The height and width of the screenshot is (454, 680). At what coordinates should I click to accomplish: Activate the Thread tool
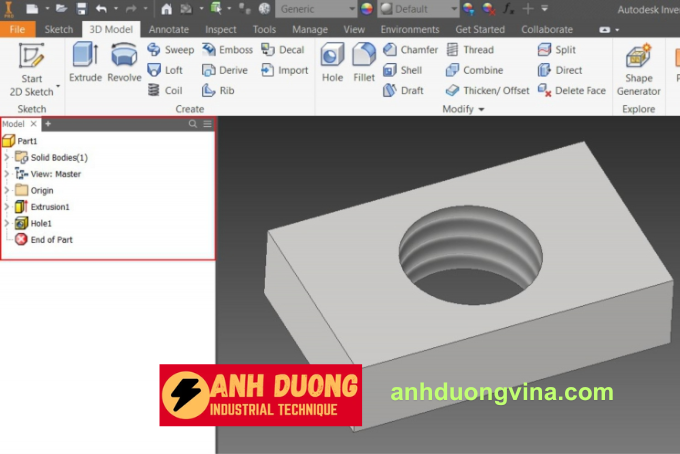(x=469, y=50)
